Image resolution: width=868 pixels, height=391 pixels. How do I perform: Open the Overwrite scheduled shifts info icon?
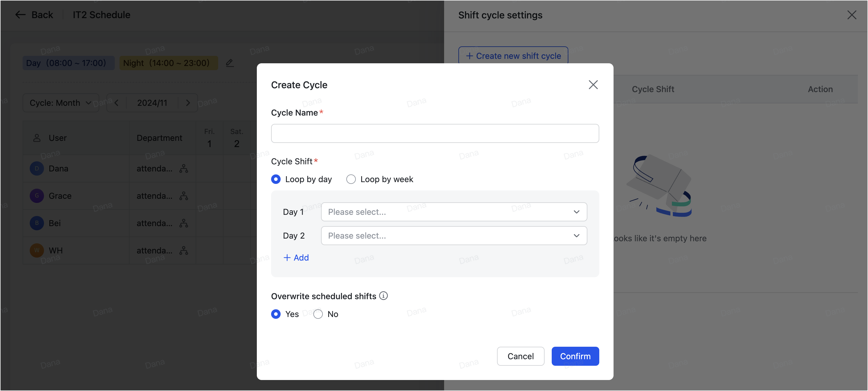[383, 296]
